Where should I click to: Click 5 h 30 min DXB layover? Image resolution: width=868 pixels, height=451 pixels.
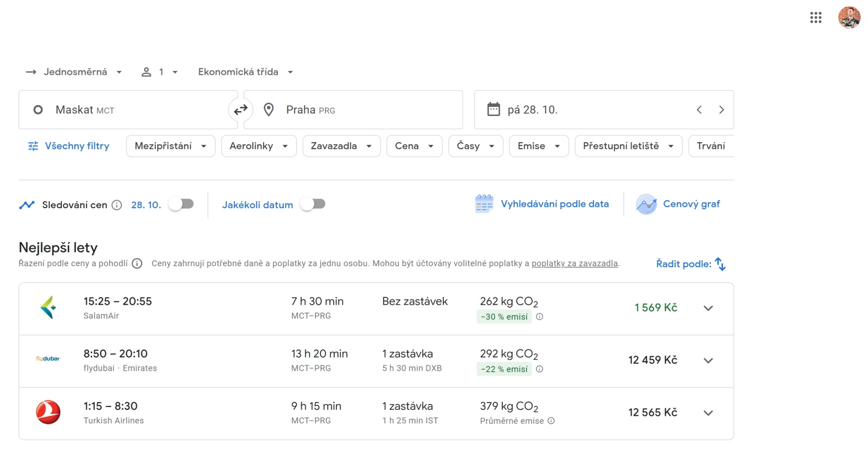(x=412, y=368)
